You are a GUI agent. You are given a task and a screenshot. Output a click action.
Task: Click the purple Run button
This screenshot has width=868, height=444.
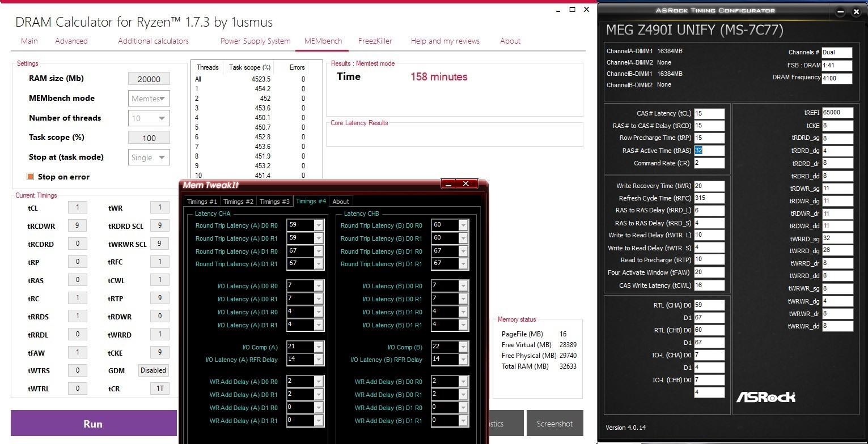[x=94, y=424]
